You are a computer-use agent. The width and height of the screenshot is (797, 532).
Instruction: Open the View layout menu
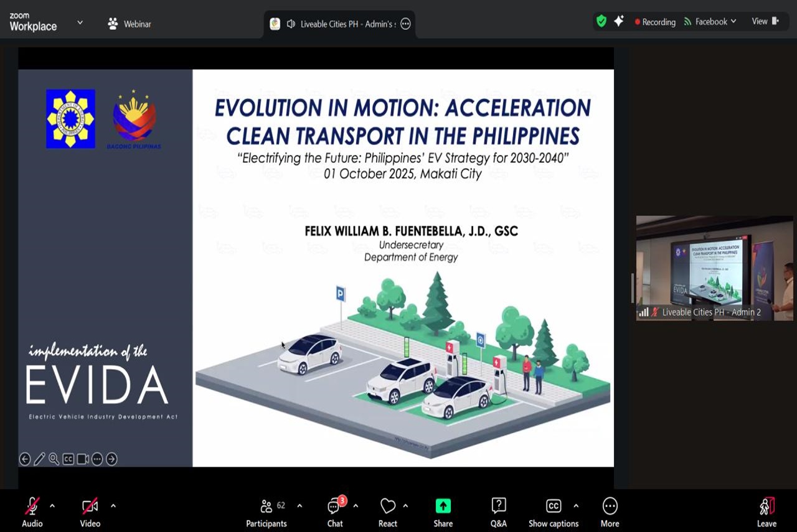click(x=765, y=22)
